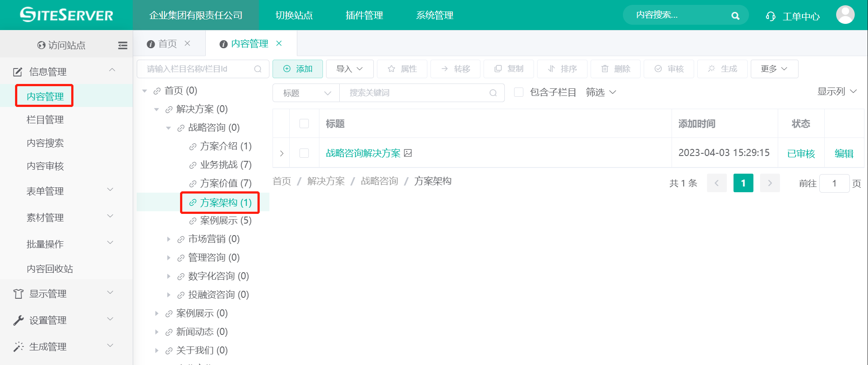This screenshot has height=365, width=868.
Task: Close the 内容管理 tab
Action: pos(279,43)
